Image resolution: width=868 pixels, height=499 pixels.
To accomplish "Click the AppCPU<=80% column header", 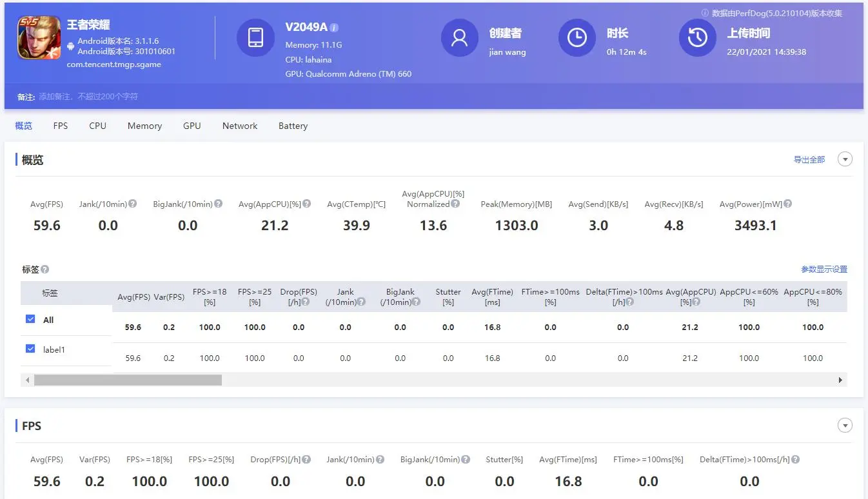I will (813, 297).
